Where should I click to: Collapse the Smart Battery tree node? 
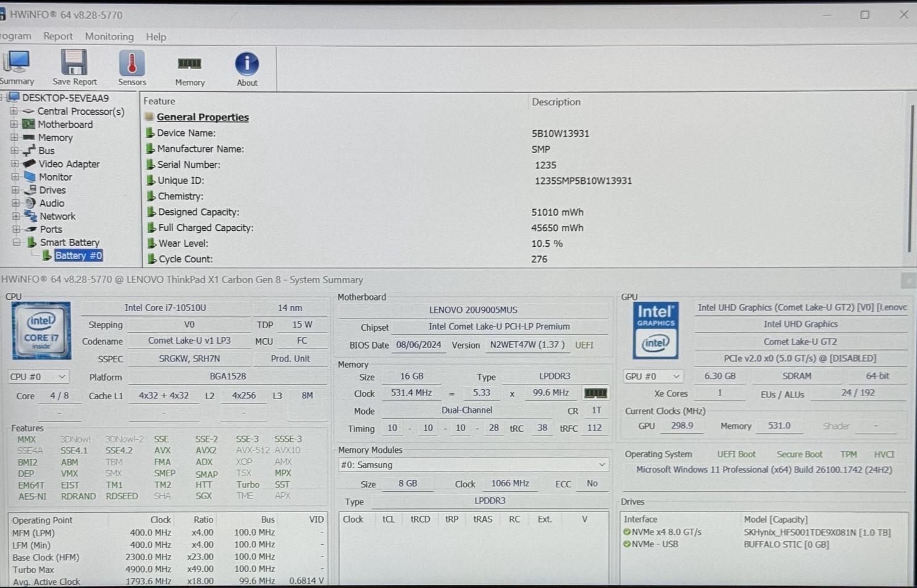pos(17,242)
